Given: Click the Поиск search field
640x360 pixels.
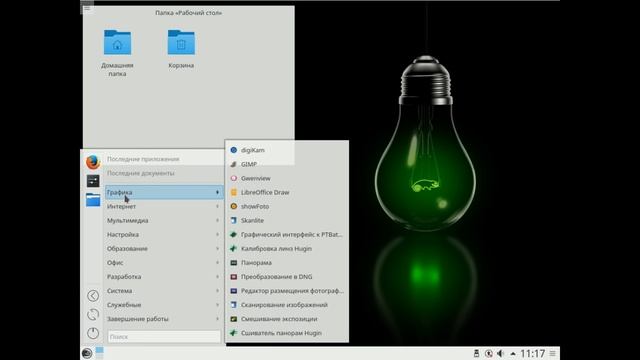Looking at the screenshot, I should point(164,337).
